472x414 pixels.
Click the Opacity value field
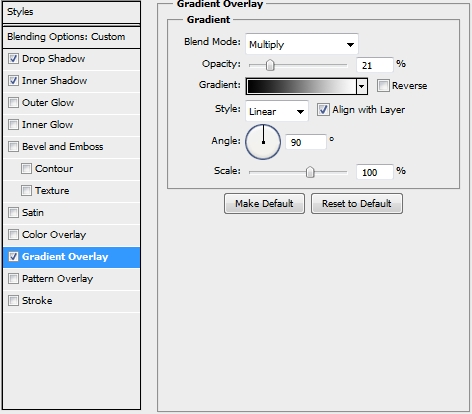point(375,65)
